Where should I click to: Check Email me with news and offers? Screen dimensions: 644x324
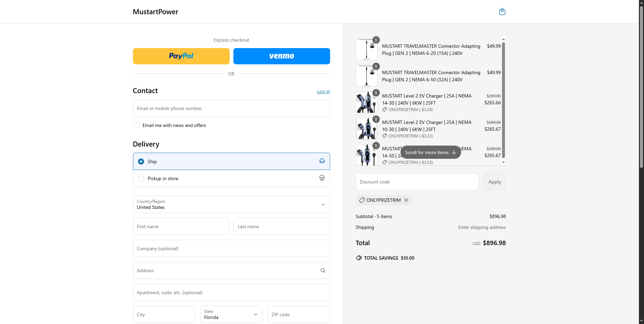click(136, 125)
